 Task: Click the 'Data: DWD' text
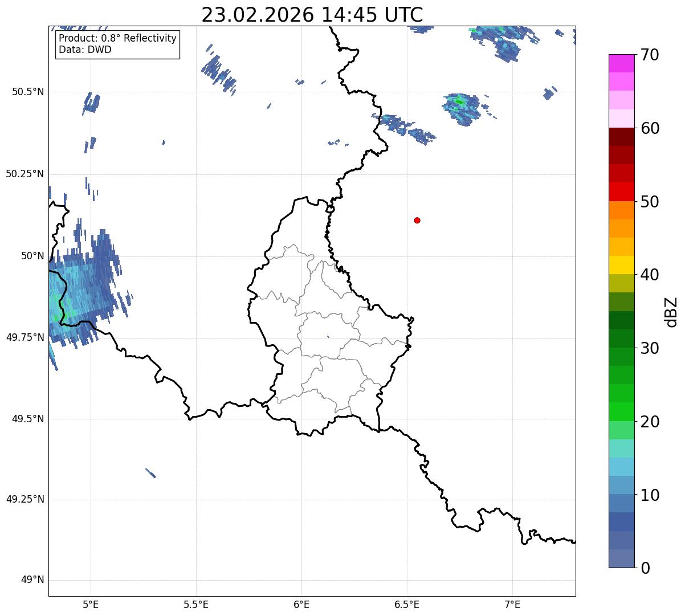click(85, 50)
